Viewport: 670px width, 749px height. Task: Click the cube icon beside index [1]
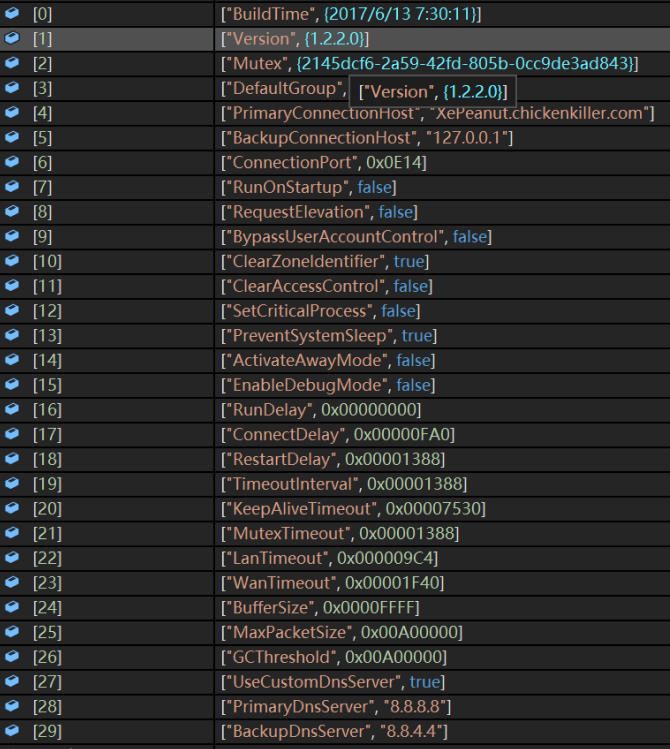[x=12, y=38]
